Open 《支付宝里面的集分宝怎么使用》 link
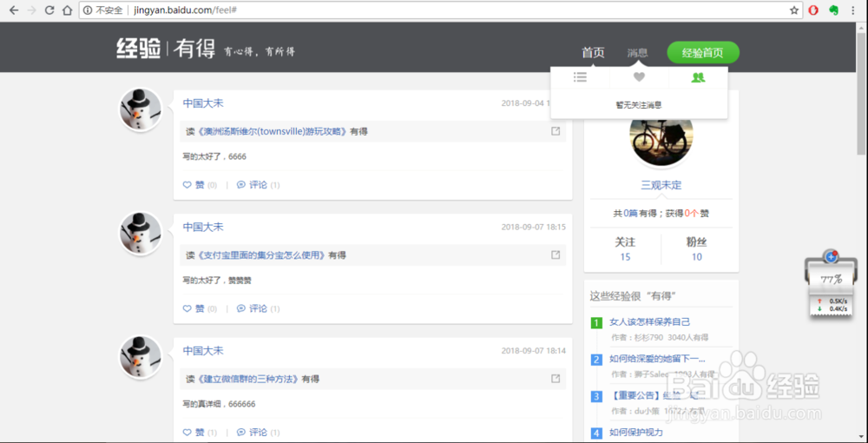The width and height of the screenshot is (868, 443). pyautogui.click(x=262, y=255)
